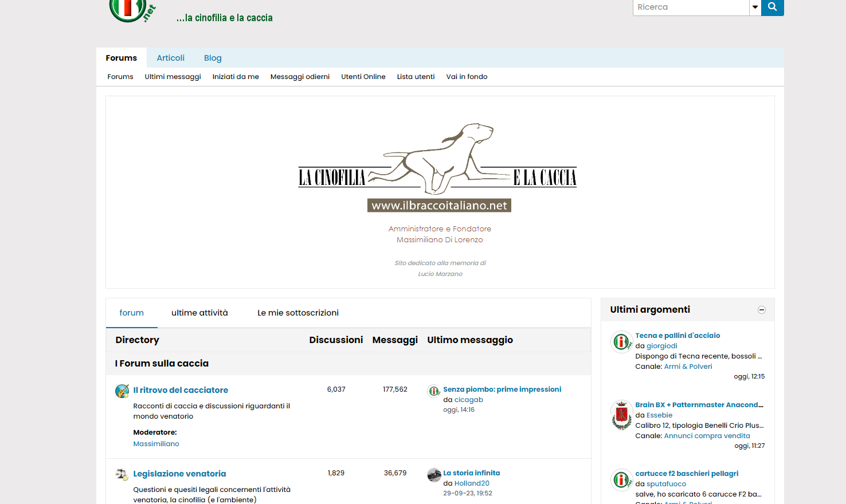Image resolution: width=846 pixels, height=504 pixels.
Task: Open the search options dropdown arrow
Action: click(x=755, y=7)
